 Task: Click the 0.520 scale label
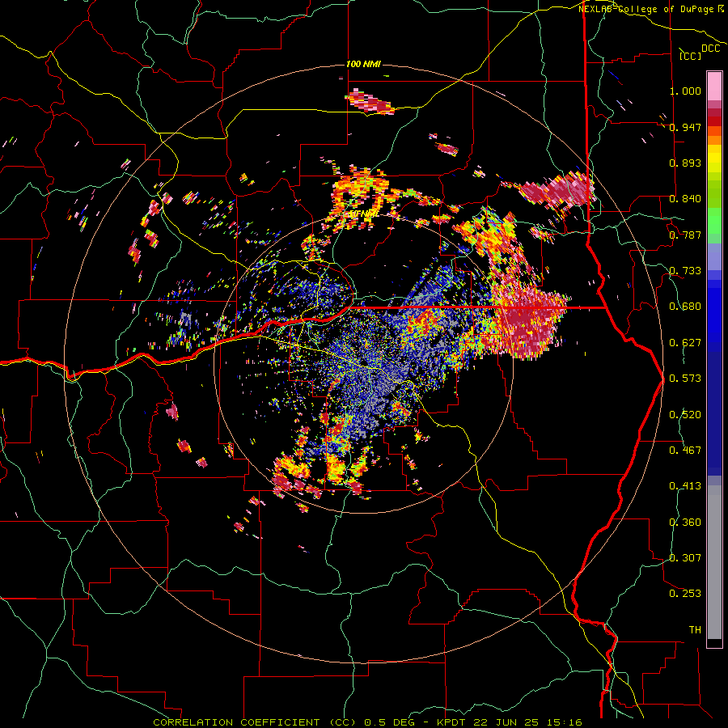point(685,415)
